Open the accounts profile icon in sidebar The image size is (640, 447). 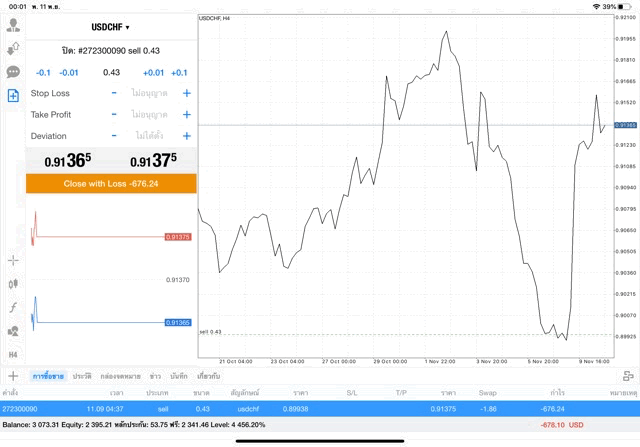click(x=13, y=24)
